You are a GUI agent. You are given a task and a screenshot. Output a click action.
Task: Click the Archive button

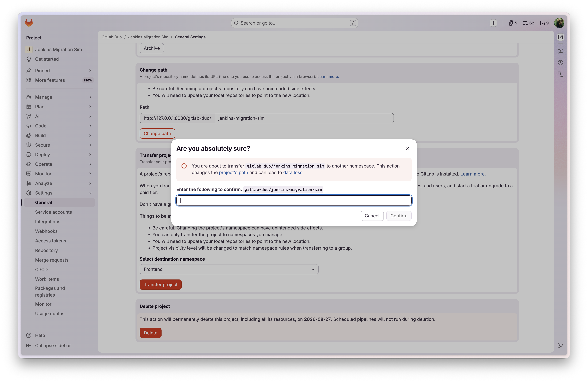click(x=152, y=48)
